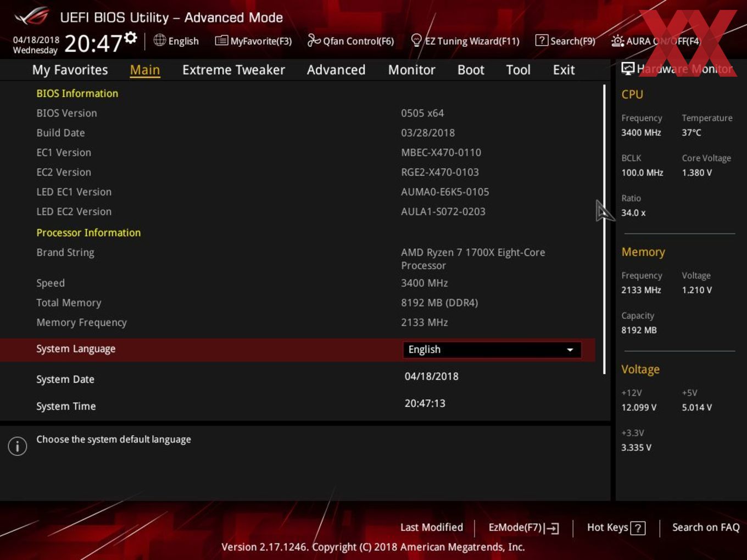Open Qfan Control(F6)
Image resolution: width=747 pixels, height=560 pixels.
[350, 41]
